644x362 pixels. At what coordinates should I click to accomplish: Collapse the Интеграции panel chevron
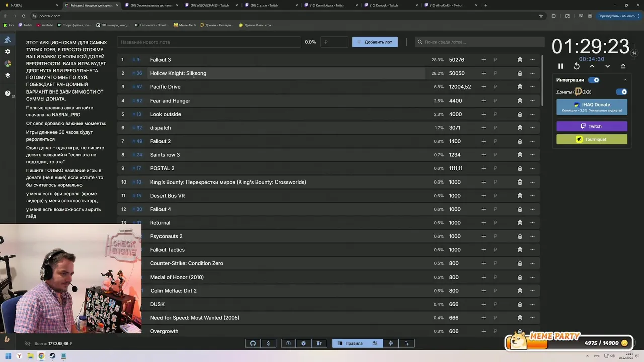pos(625,80)
